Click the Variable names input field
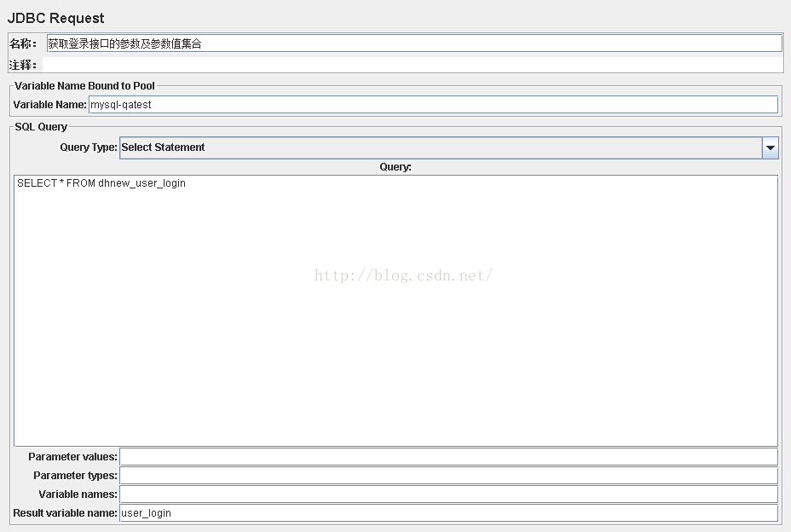 pyautogui.click(x=449, y=494)
